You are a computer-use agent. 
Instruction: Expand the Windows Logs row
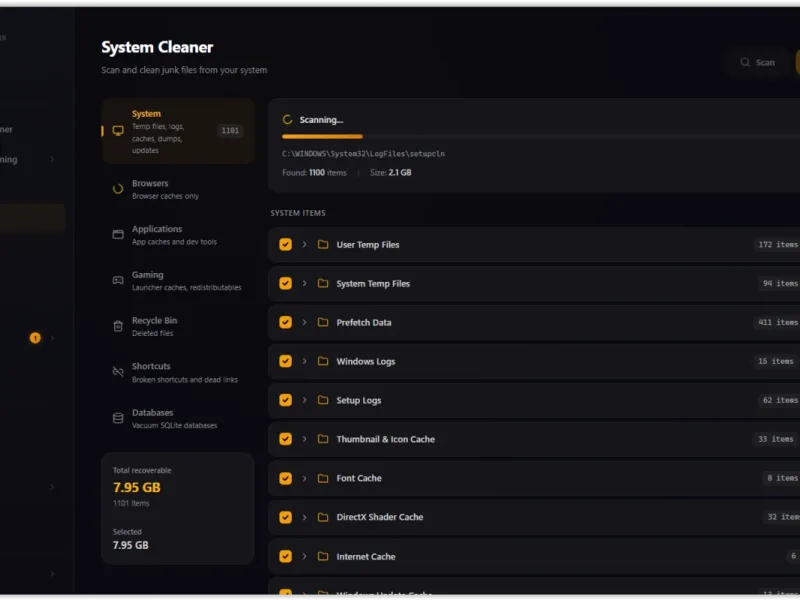click(305, 361)
